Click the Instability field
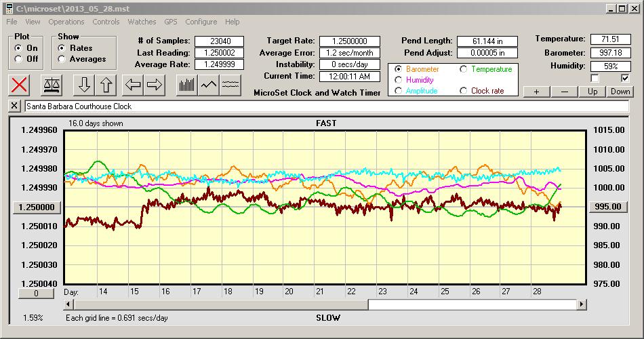This screenshot has height=339, width=644. click(x=350, y=64)
